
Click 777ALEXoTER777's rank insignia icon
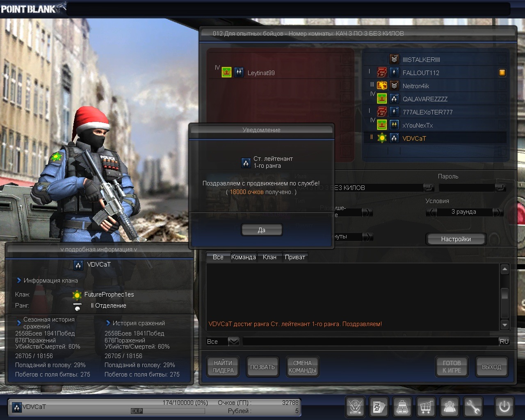pos(394,112)
